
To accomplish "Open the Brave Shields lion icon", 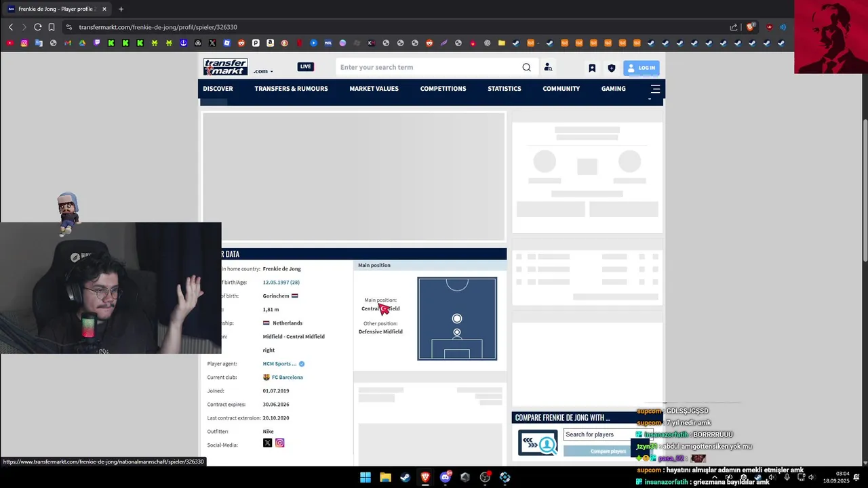I will click(x=751, y=27).
